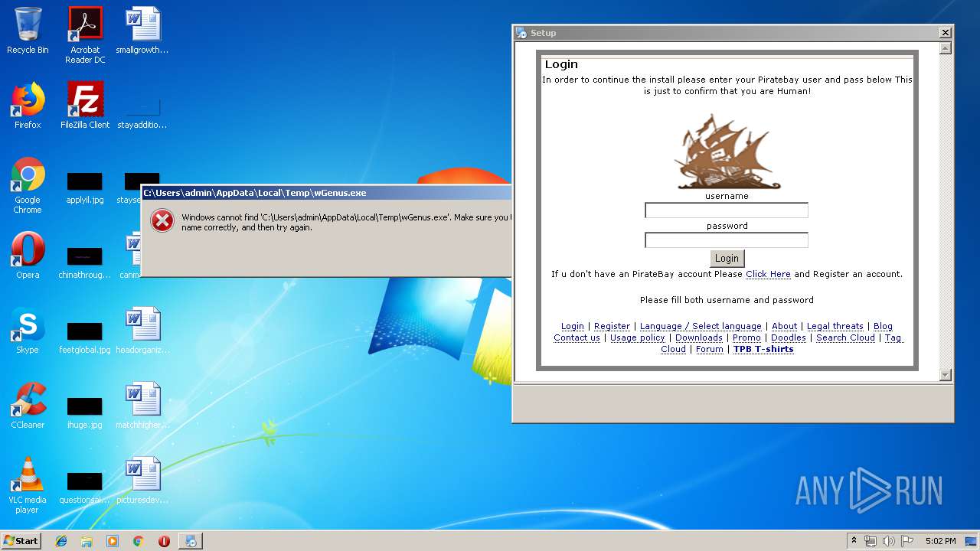The width and height of the screenshot is (980, 551).
Task: Open Language / Select language link
Action: click(x=701, y=326)
